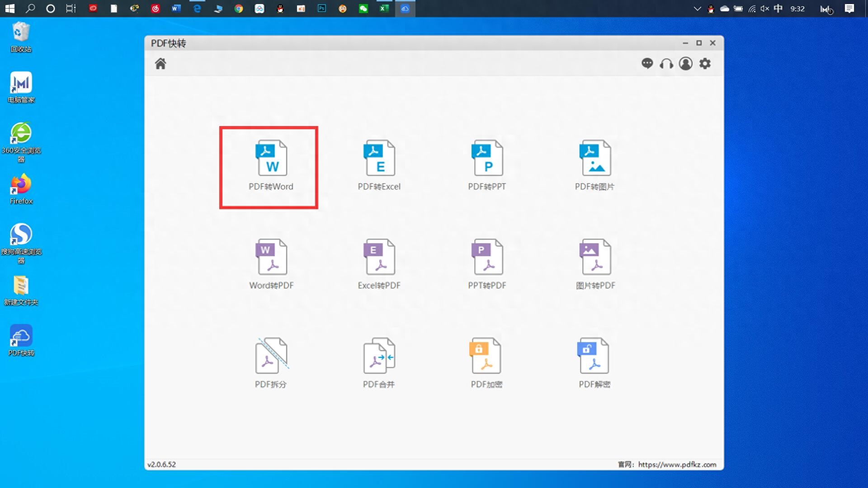The width and height of the screenshot is (868, 488).
Task: Open the 图片转PDF converter
Action: point(595,264)
